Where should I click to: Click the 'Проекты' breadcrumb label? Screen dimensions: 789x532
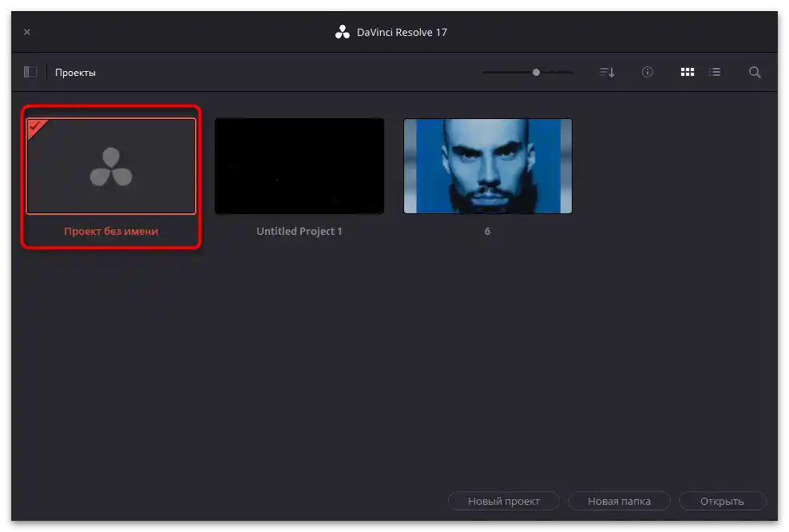[x=76, y=73]
